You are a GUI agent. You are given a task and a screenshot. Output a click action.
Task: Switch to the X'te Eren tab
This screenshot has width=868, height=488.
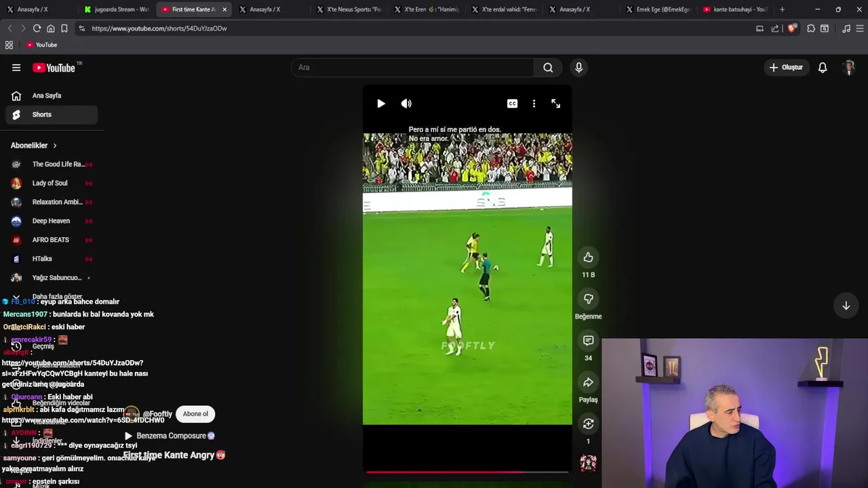point(427,9)
